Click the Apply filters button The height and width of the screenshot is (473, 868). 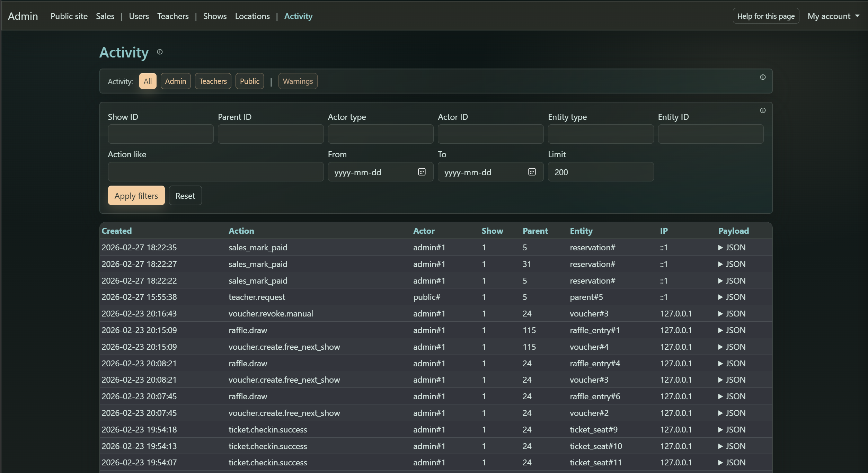coord(136,195)
